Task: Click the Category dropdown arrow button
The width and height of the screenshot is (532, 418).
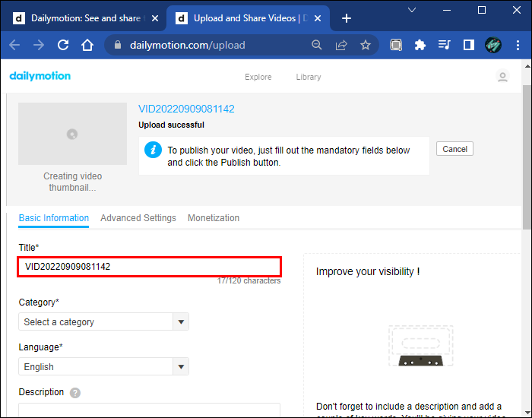Action: (x=181, y=321)
